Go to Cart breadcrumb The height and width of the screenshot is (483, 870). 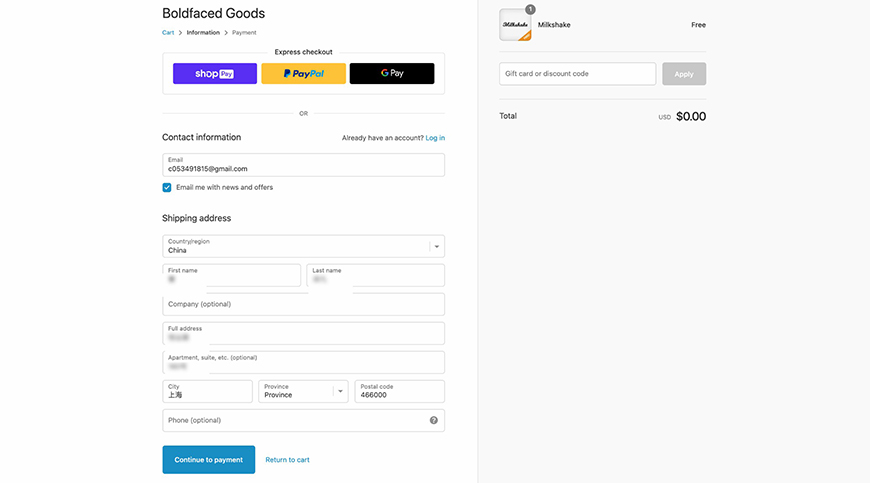(x=168, y=33)
